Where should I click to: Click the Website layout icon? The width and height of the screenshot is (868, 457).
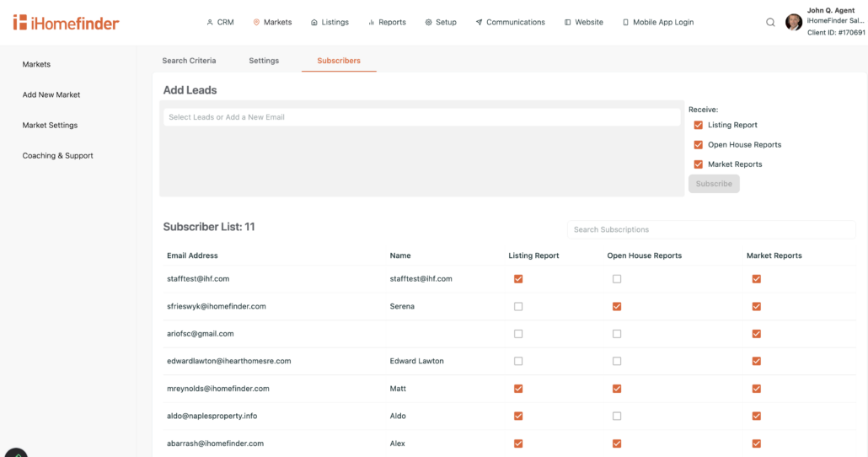coord(567,22)
